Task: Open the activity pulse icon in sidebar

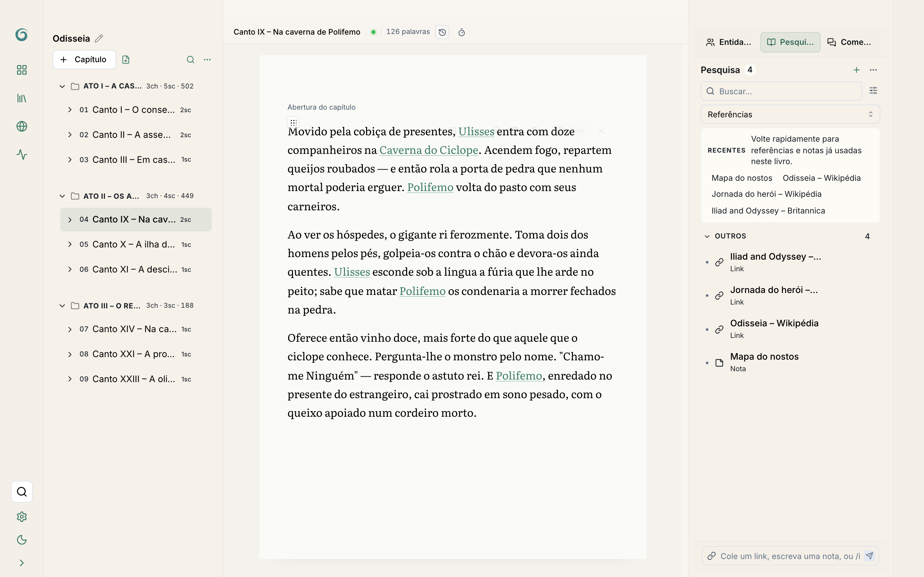Action: point(22,155)
